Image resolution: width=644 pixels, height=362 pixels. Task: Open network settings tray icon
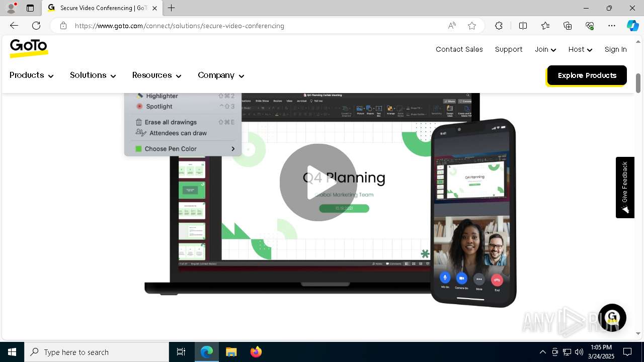pos(567,352)
